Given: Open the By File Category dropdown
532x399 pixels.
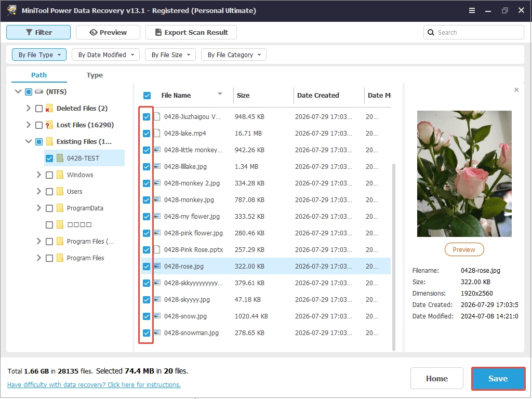Looking at the screenshot, I should pos(234,55).
